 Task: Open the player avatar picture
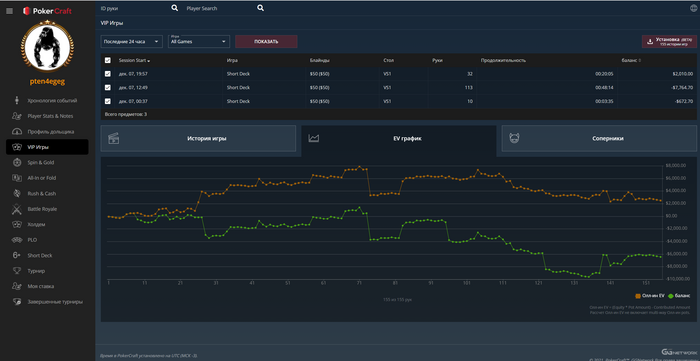click(47, 46)
